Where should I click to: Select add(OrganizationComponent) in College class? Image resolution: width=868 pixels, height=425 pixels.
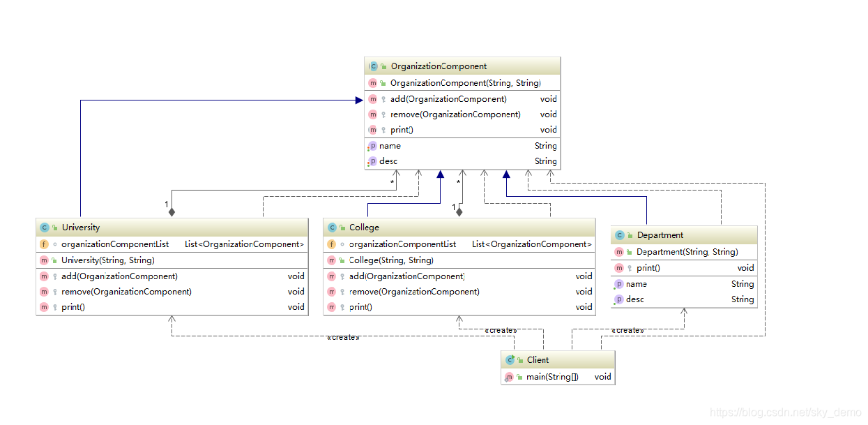pyautogui.click(x=459, y=276)
